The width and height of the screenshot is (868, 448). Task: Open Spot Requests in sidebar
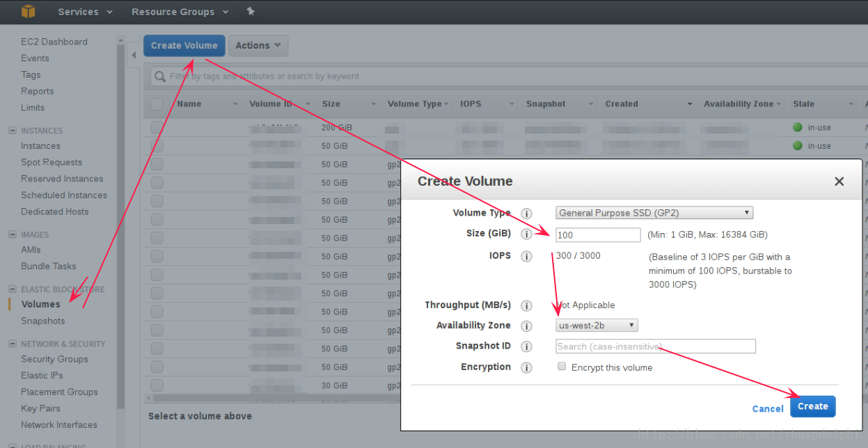coord(52,162)
